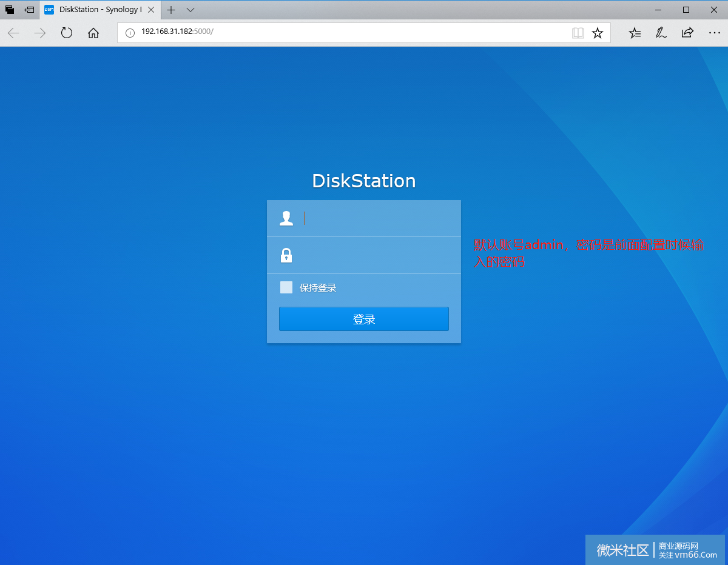728x565 pixels.
Task: Close the browser window
Action: [714, 10]
